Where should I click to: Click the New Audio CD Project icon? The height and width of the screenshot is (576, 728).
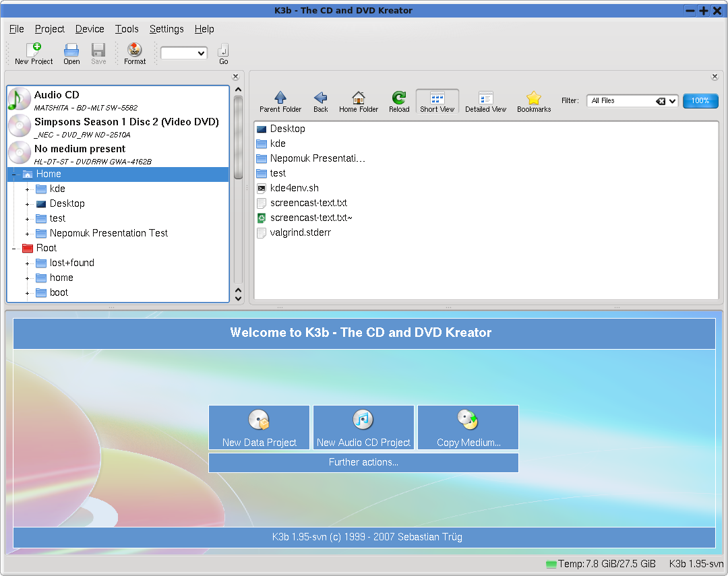point(363,420)
